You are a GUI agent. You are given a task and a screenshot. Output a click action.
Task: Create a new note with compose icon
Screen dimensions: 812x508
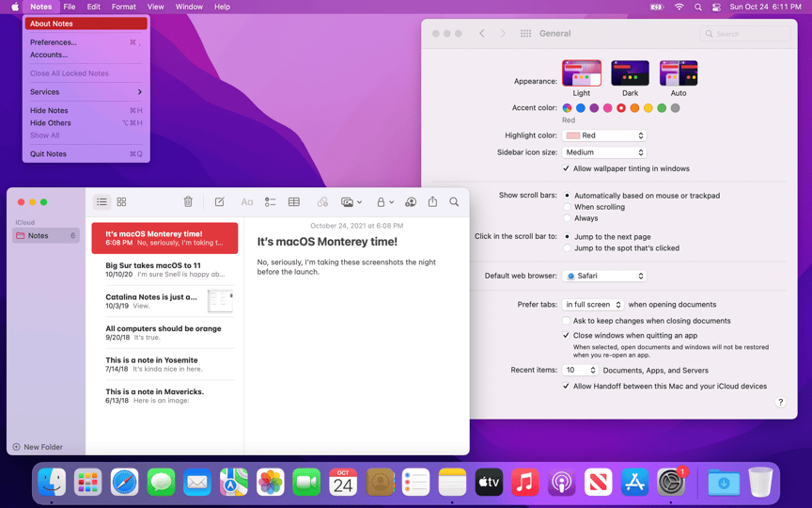(220, 201)
